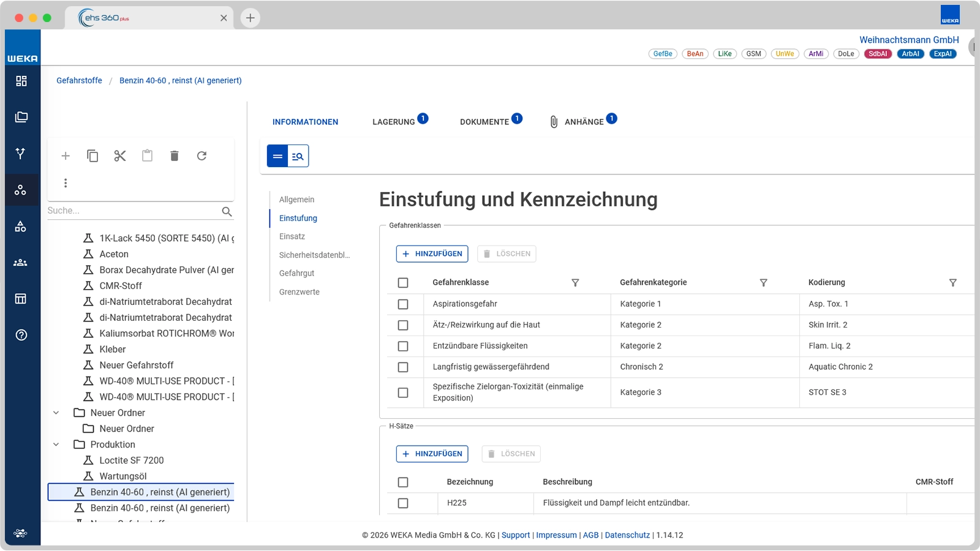Viewport: 980px width, 551px height.
Task: Refresh the tree list
Action: pyautogui.click(x=202, y=156)
